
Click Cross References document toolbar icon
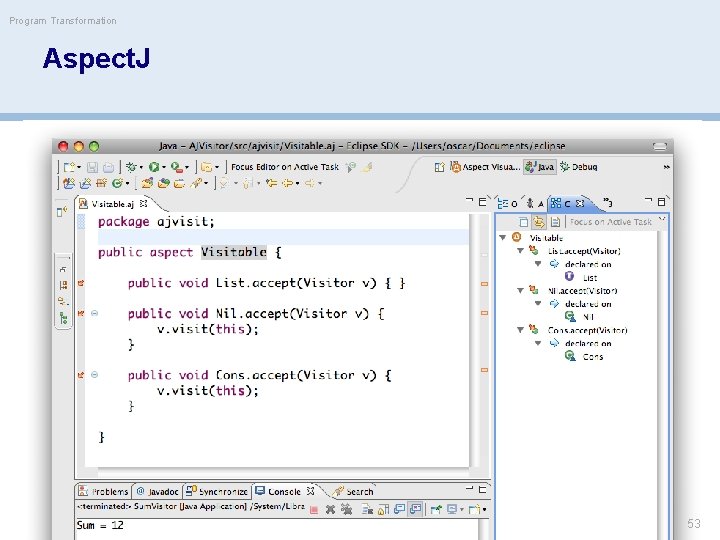(555, 222)
